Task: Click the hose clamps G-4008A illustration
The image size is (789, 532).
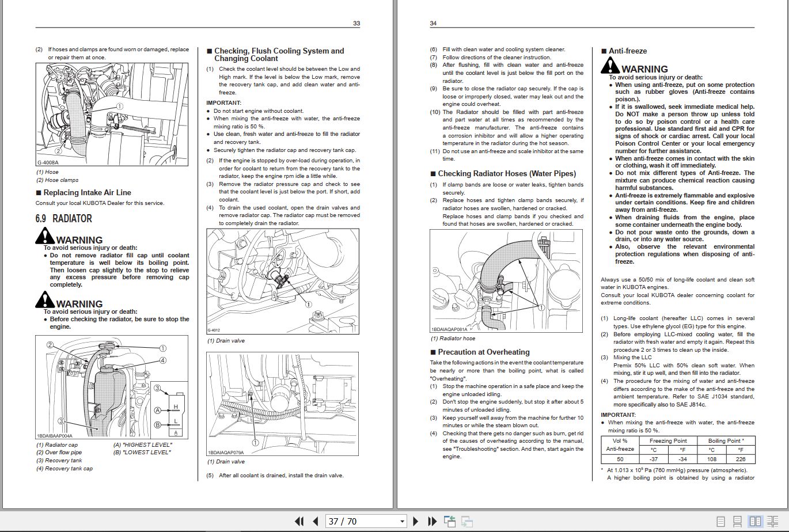Action: click(x=112, y=115)
